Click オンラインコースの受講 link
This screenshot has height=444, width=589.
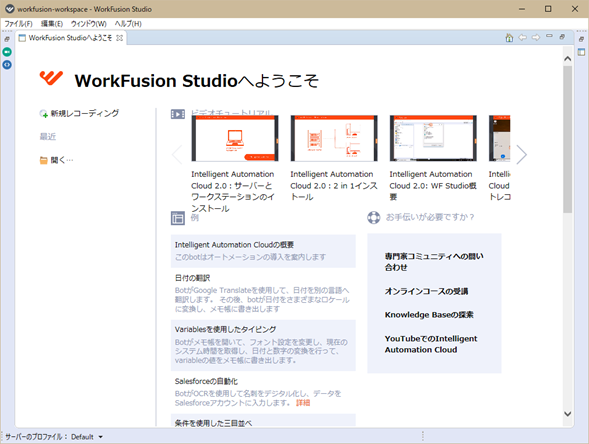(x=426, y=291)
